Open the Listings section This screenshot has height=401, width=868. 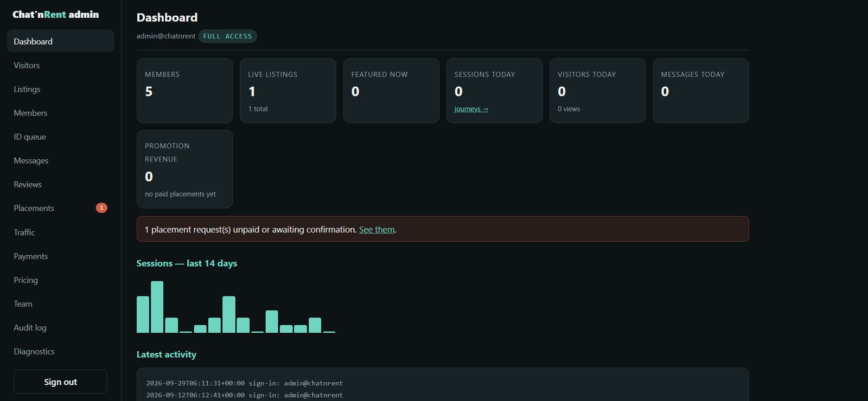click(60, 89)
